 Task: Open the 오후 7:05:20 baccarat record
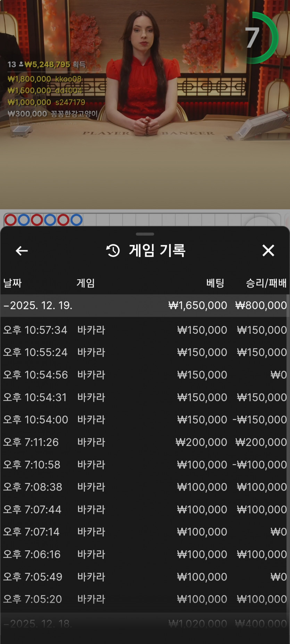(x=145, y=599)
